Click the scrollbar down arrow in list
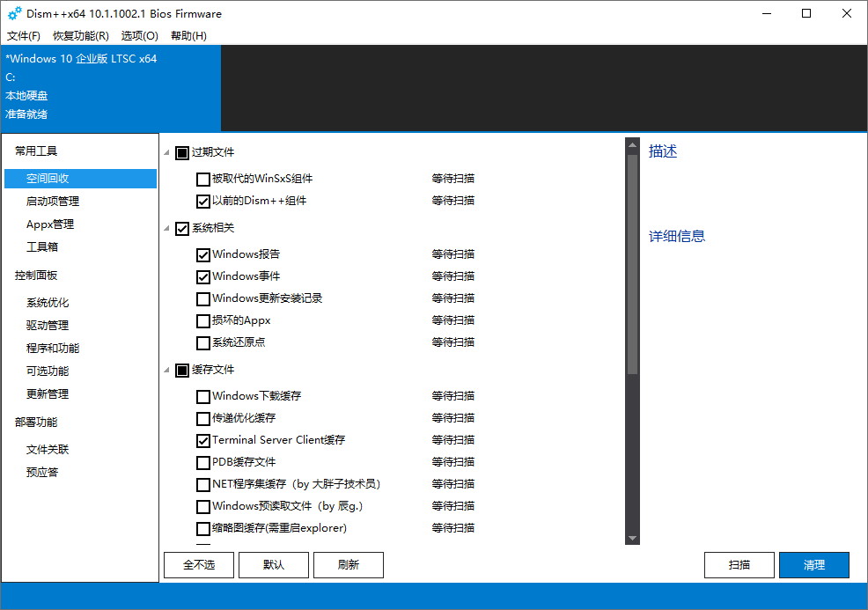The width and height of the screenshot is (868, 610). (x=632, y=538)
